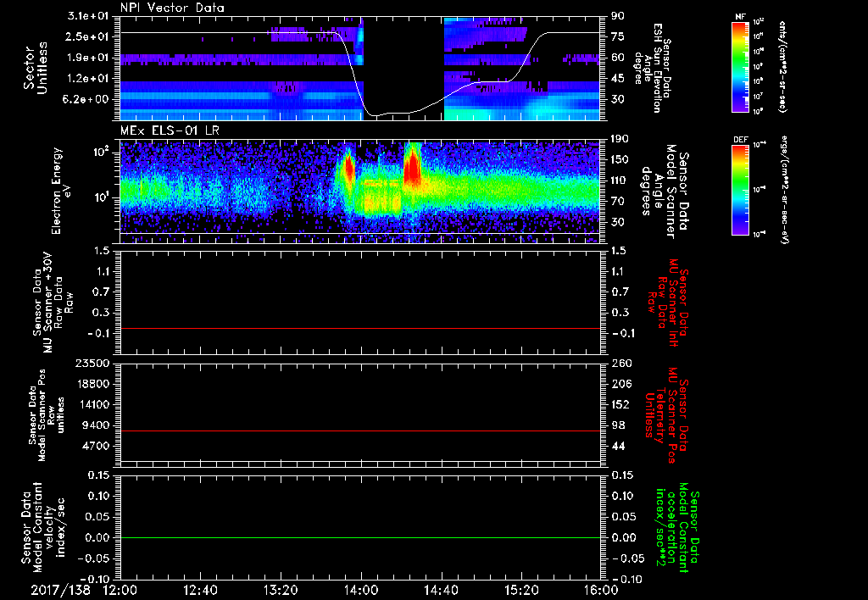Click the red electron burst after 14:20
The image size is (868, 600).
pos(412,166)
